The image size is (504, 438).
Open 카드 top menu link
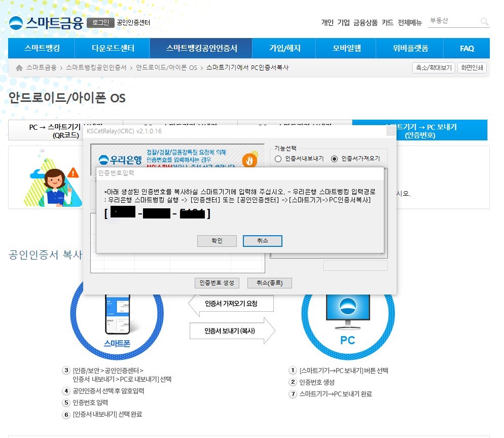pyautogui.click(x=387, y=22)
